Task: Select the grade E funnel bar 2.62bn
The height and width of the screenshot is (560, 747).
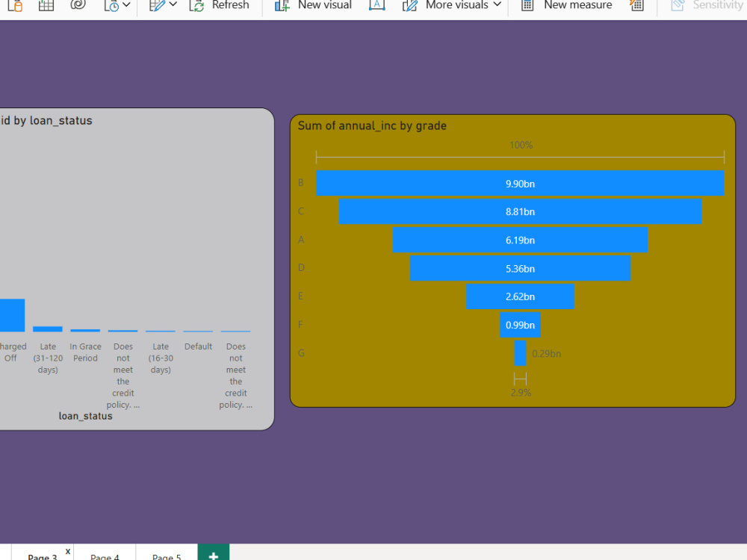Action: click(520, 296)
